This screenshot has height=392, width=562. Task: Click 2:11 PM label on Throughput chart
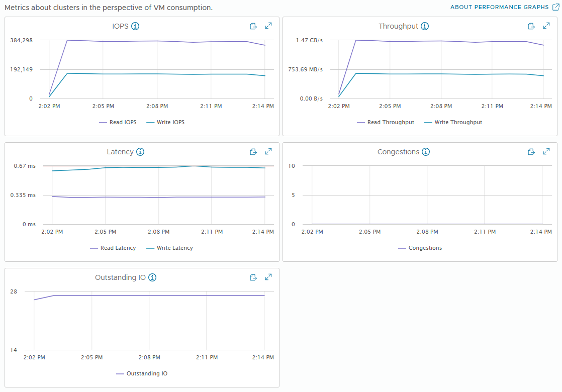492,106
